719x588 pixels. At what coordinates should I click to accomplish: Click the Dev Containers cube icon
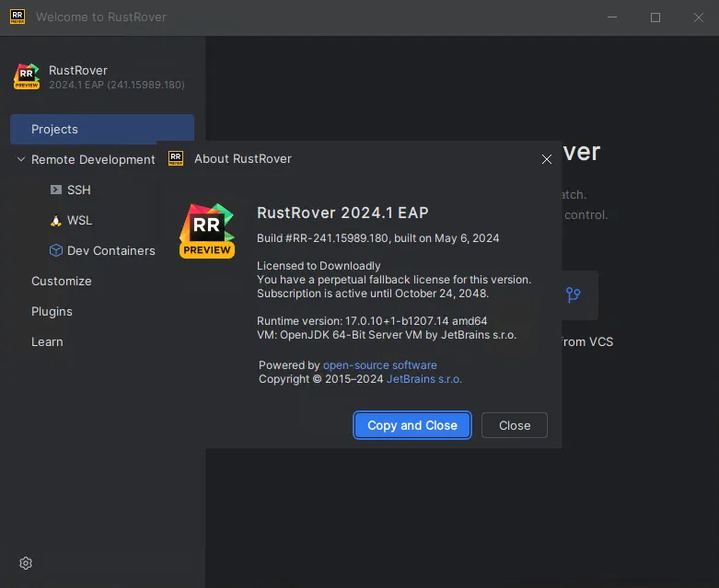coord(56,250)
